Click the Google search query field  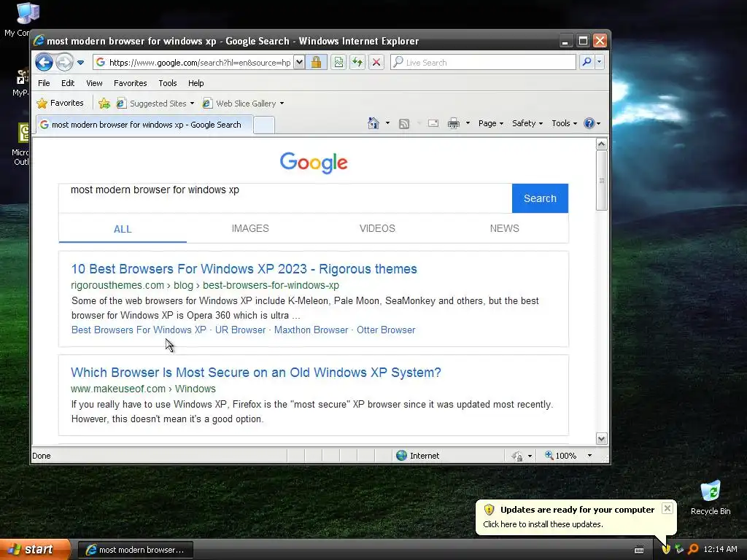pos(285,198)
